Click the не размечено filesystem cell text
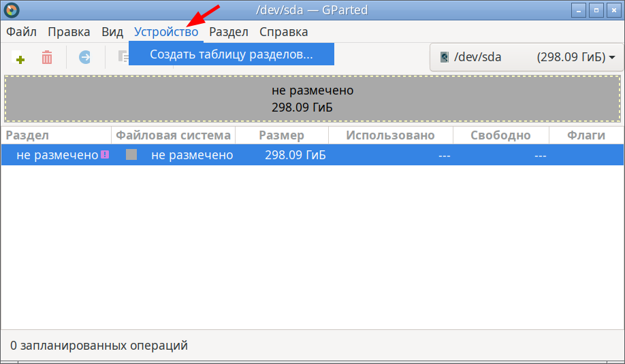625x364 pixels. [x=192, y=155]
